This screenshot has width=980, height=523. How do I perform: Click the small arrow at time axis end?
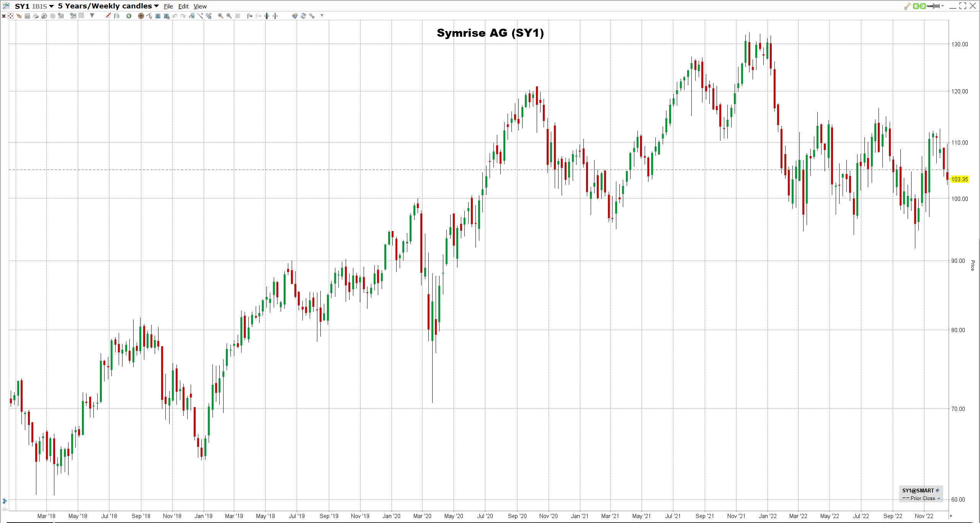951,516
